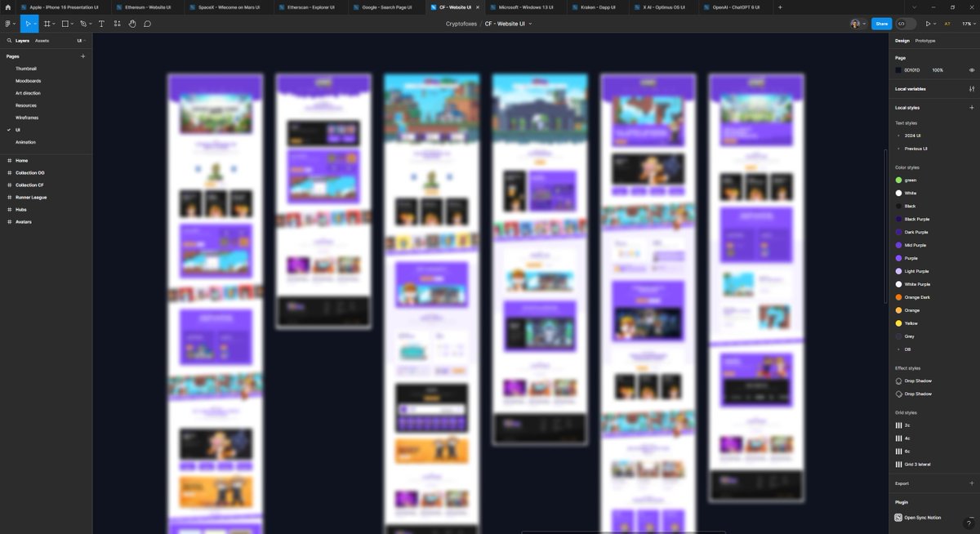Click the page background color swatch
980x534 pixels.
(x=898, y=70)
